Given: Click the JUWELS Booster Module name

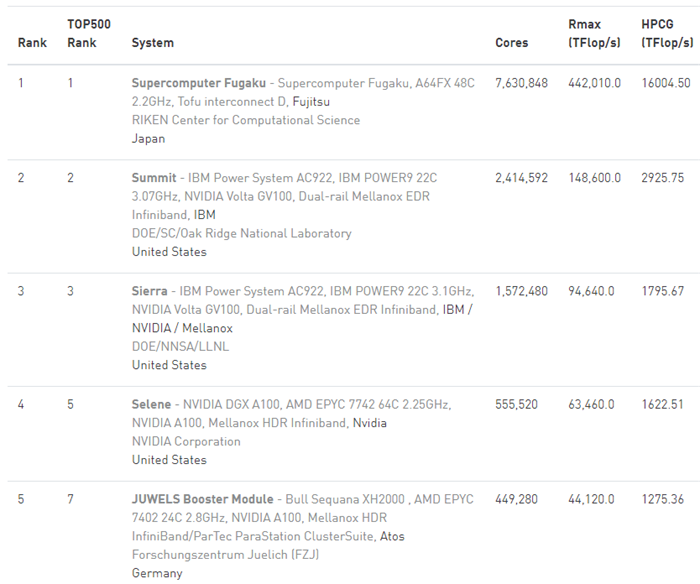Looking at the screenshot, I should coord(202,499).
